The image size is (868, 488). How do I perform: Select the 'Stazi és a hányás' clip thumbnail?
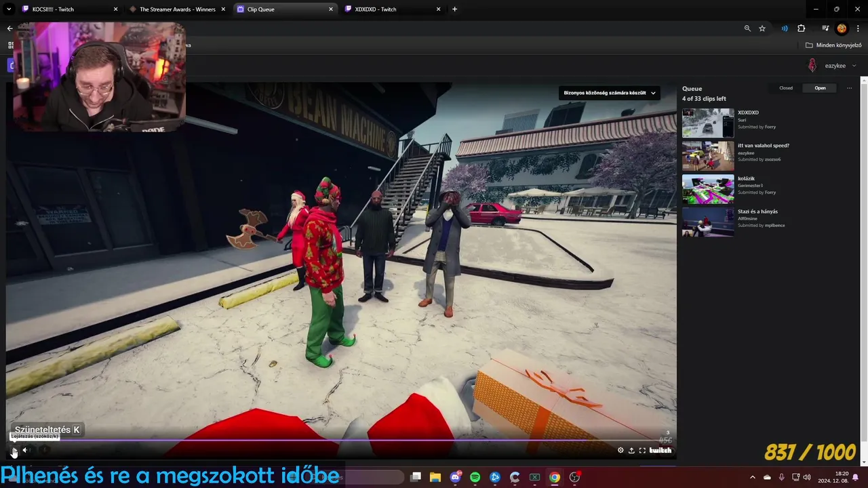tap(708, 222)
